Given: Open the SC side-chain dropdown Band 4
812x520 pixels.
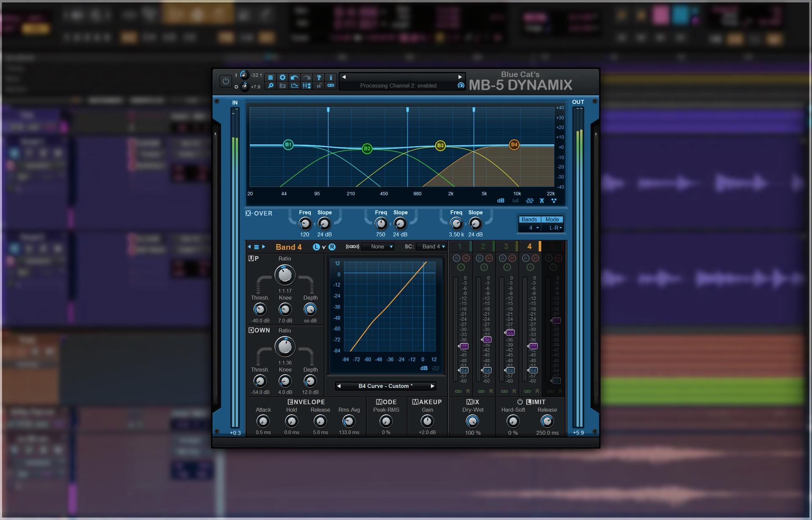Looking at the screenshot, I should point(431,247).
